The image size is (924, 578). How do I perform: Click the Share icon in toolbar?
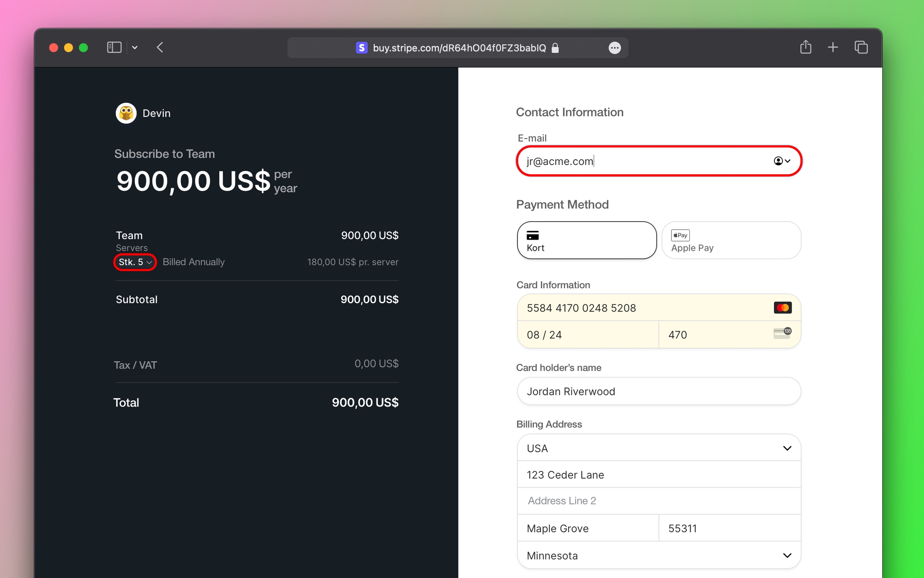[805, 47]
